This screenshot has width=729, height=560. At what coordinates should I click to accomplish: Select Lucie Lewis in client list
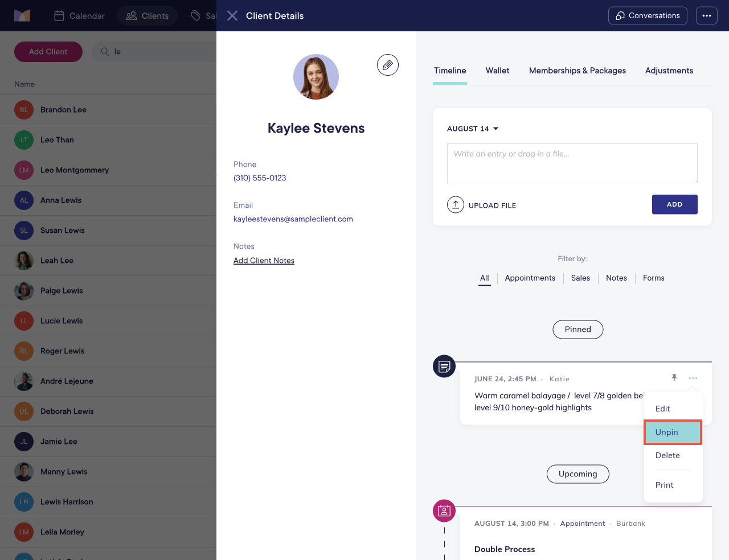point(108,321)
